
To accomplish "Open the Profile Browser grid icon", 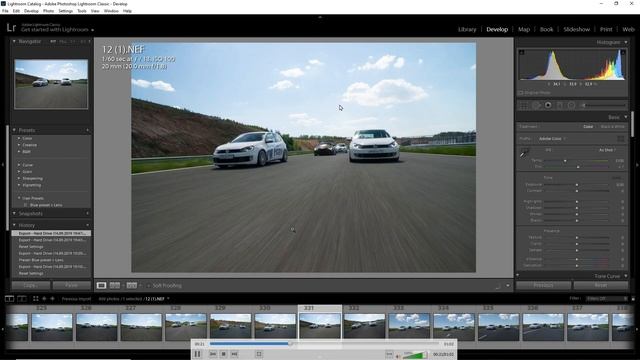I will click(621, 139).
